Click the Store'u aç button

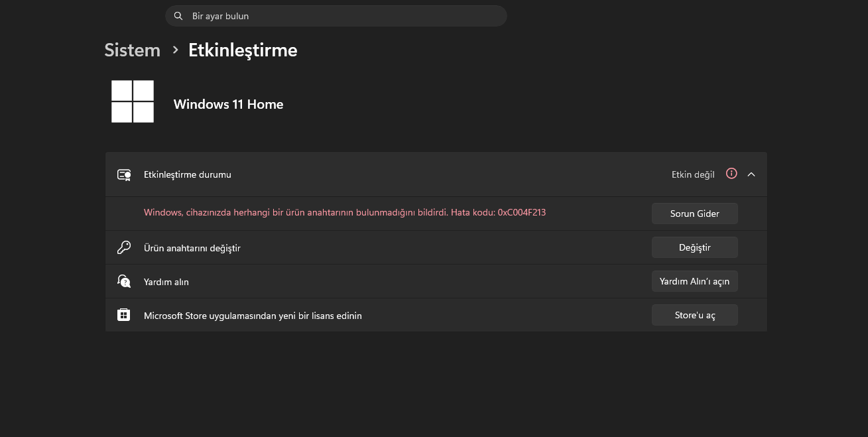point(695,315)
